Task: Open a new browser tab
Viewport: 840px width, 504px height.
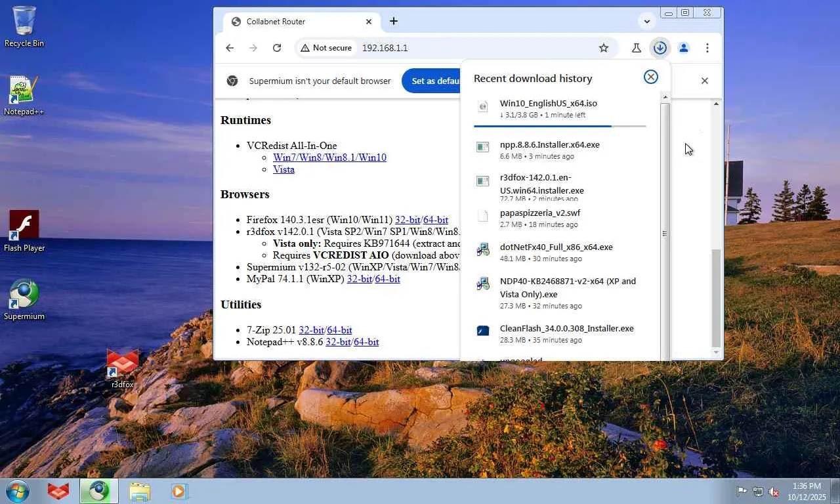Action: [394, 21]
